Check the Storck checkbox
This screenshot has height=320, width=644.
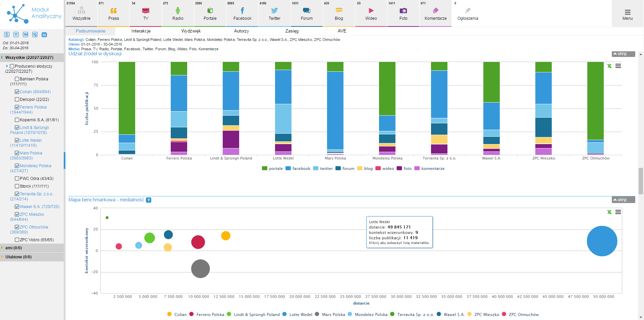point(17,186)
